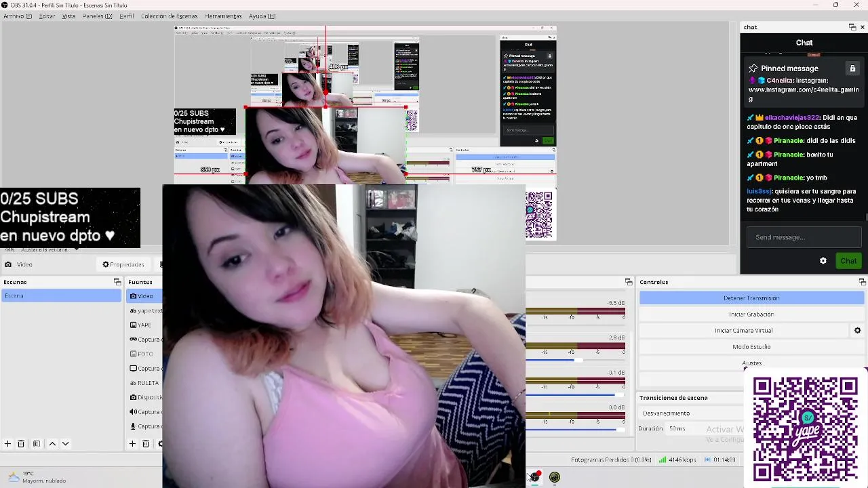The image size is (868, 488).
Task: Open the Editar menu
Action: click(x=47, y=16)
